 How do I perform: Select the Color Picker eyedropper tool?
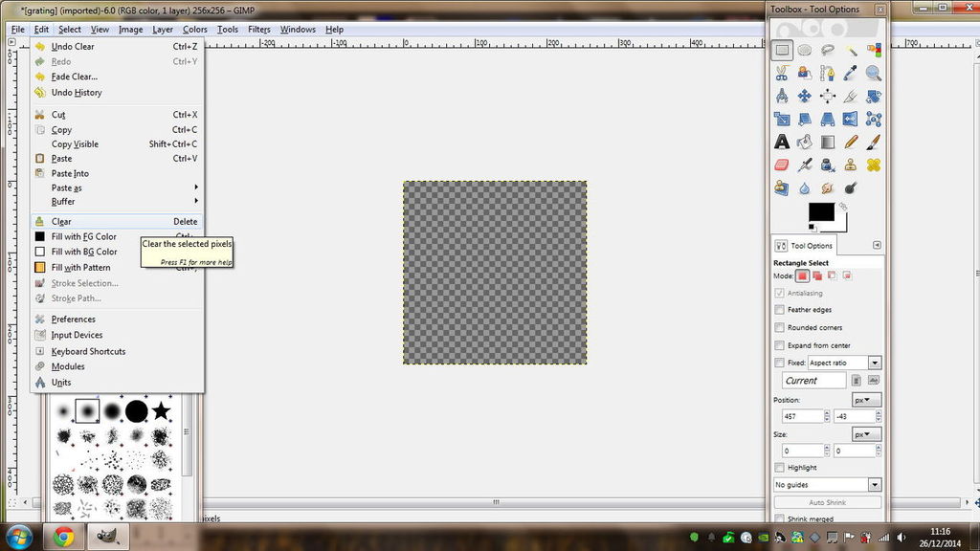(x=851, y=73)
